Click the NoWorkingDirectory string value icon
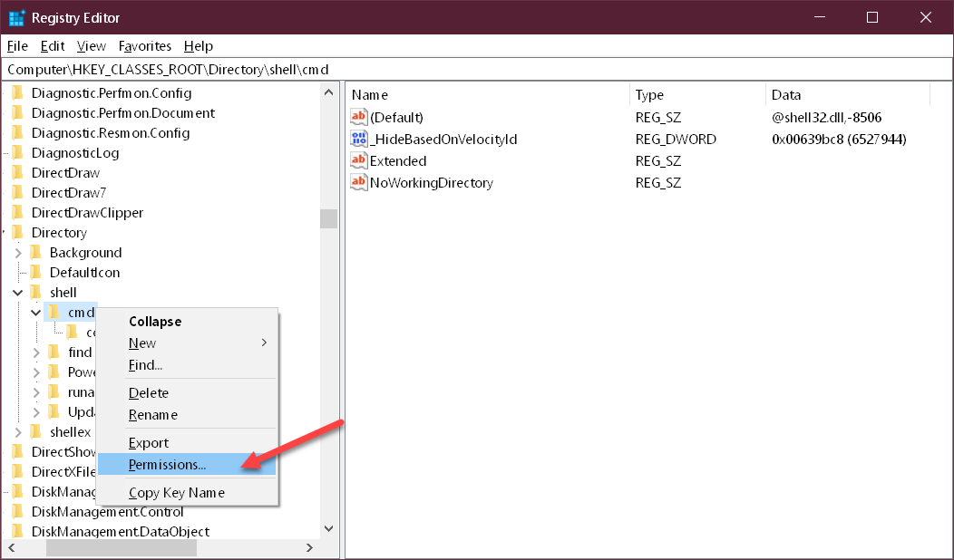954x560 pixels. coord(359,182)
